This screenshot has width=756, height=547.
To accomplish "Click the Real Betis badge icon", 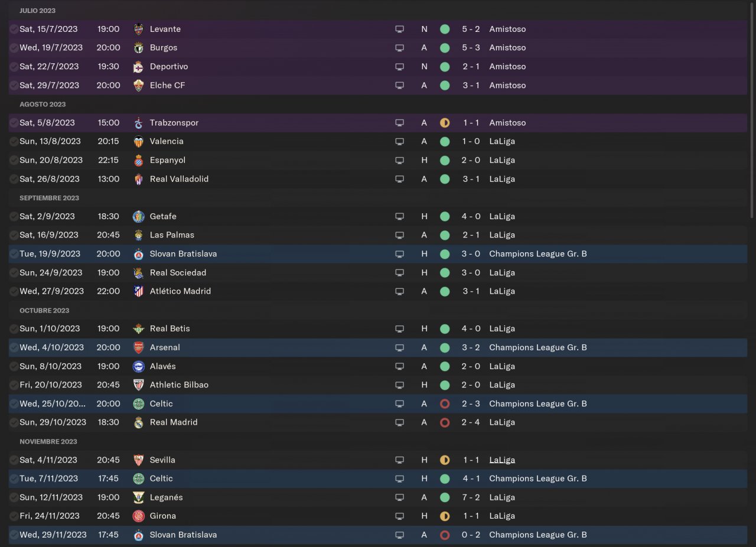I will pos(138,329).
